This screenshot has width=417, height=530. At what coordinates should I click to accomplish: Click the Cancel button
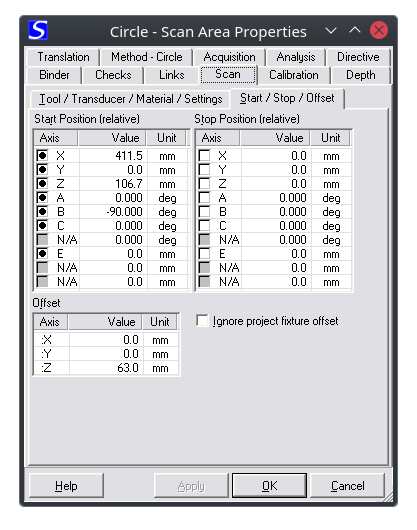[347, 486]
